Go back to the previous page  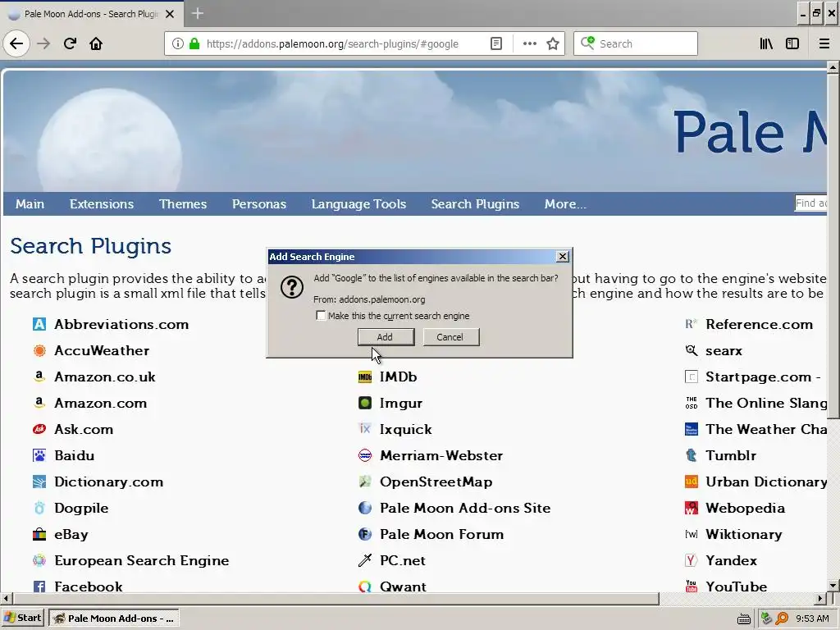coord(16,43)
